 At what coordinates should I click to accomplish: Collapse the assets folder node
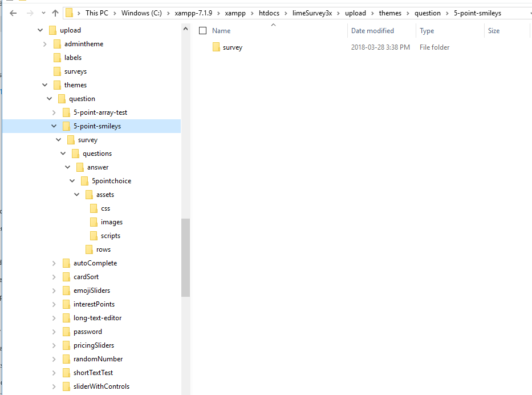(77, 195)
